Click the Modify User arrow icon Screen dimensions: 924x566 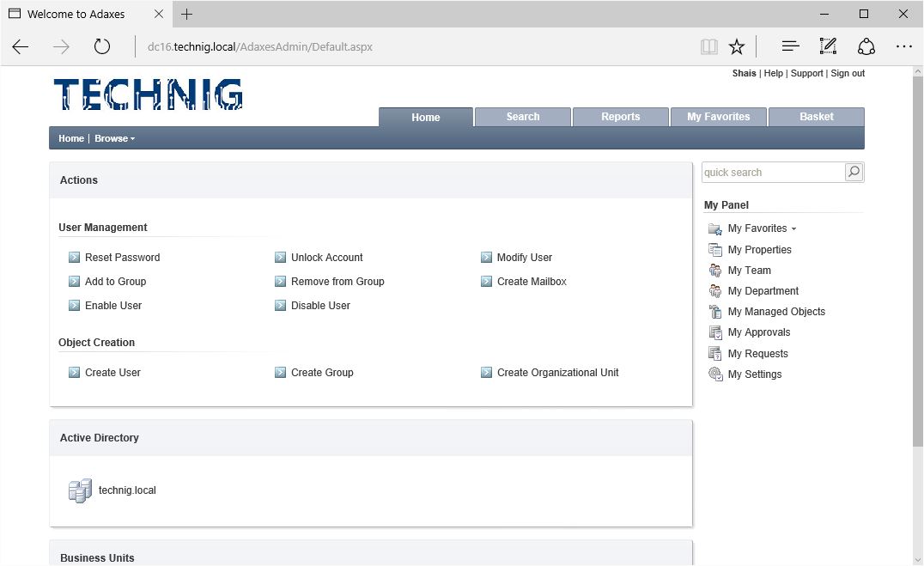pos(486,257)
